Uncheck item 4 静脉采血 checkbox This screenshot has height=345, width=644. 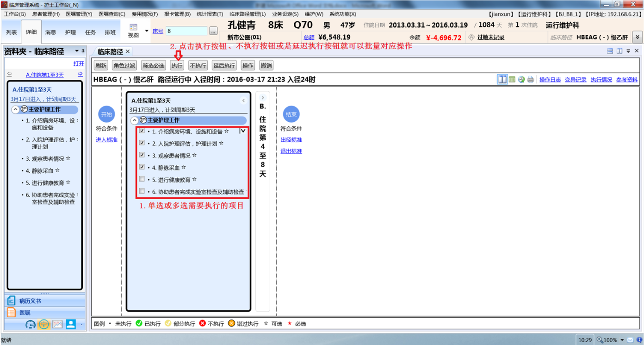[142, 167]
